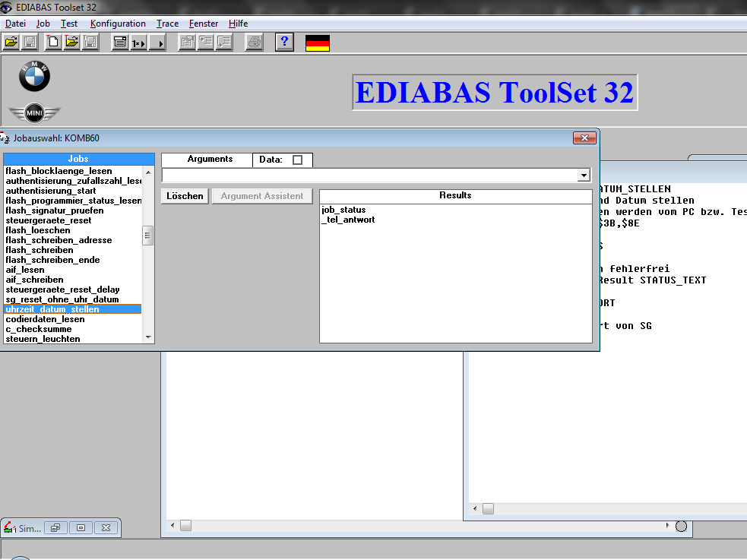The image size is (747, 560).
Task: Click the arguments combo box field
Action: point(370,176)
